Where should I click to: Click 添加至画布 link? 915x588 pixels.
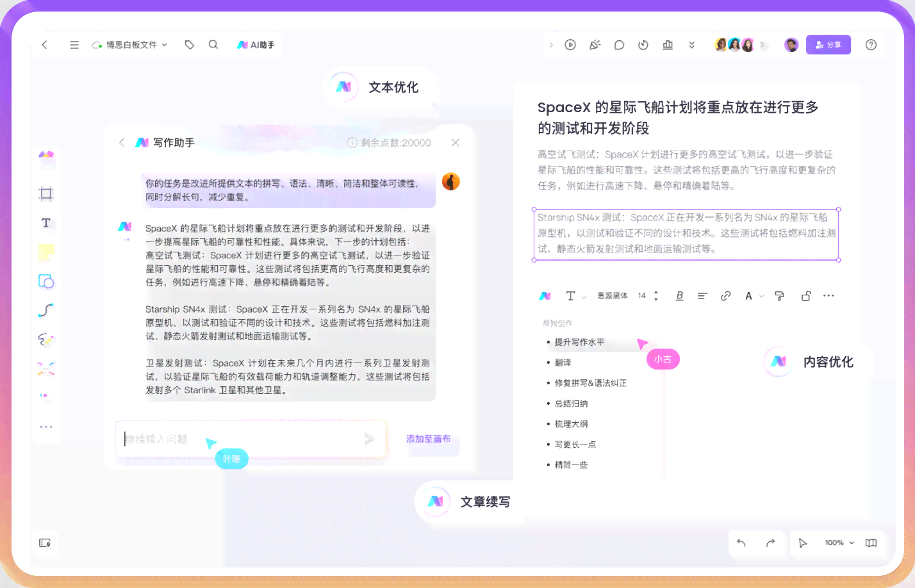click(x=428, y=439)
